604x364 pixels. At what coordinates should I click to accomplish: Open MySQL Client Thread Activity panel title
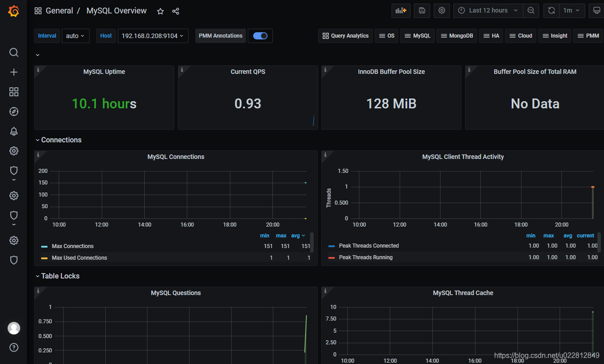463,157
